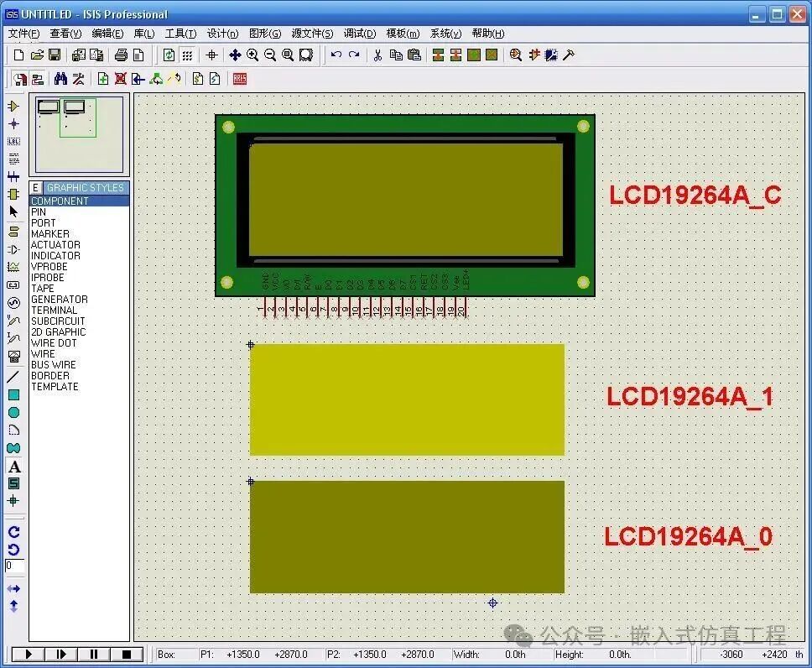The width and height of the screenshot is (812, 668).
Task: Click the Redo arrow icon
Action: click(x=354, y=55)
